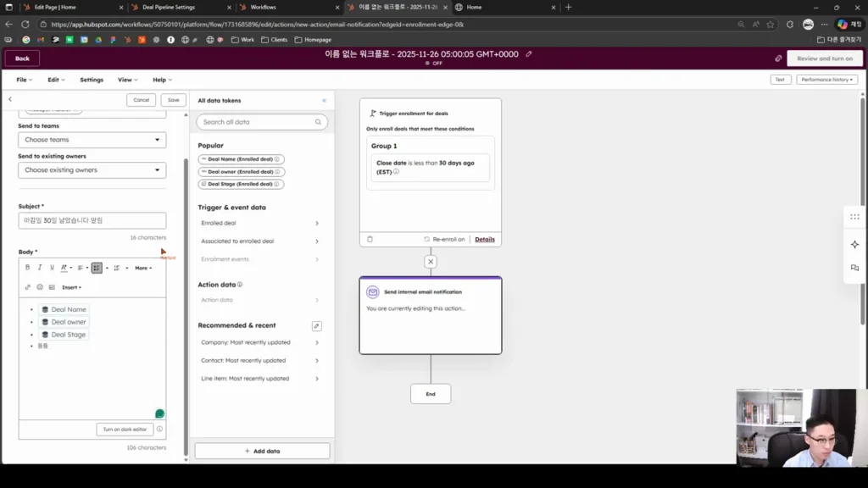Switch to Deal Pipeline Settings tab
868x488 pixels.
point(180,7)
